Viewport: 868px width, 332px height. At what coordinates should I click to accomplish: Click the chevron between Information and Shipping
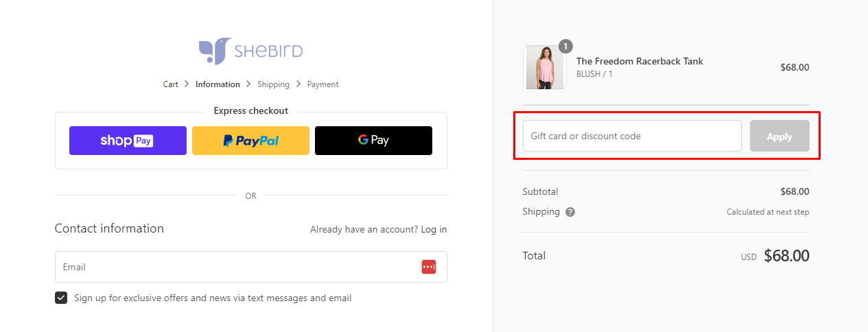[x=248, y=84]
